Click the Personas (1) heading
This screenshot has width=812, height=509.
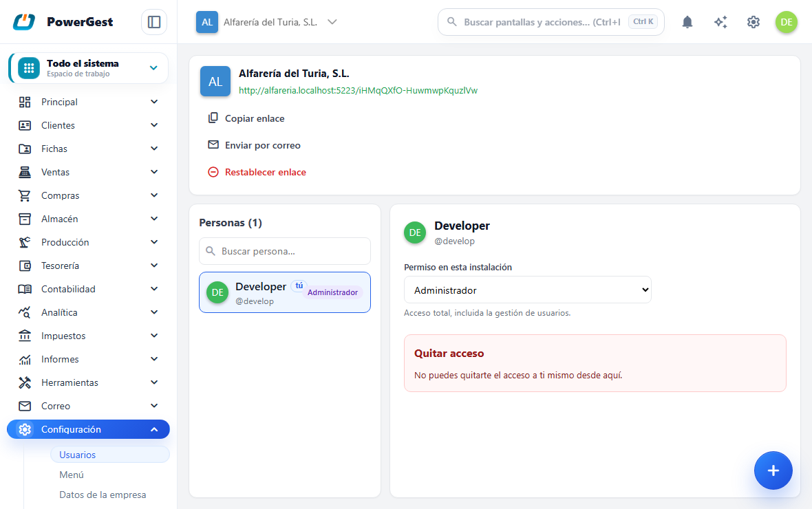[x=231, y=223]
